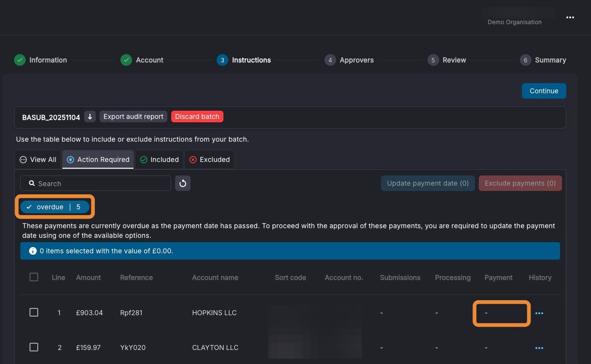Click the Account no. column header
Viewport: 591px width, 364px height.
(x=344, y=277)
